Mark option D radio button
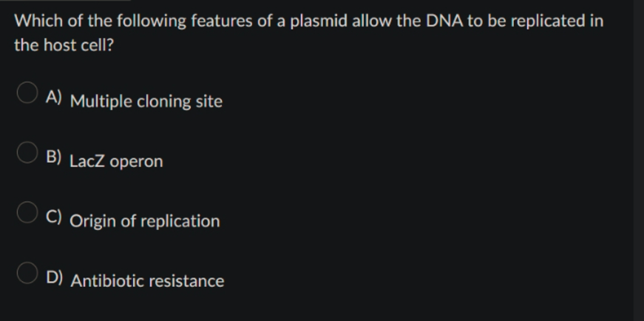The width and height of the screenshot is (644, 321). coord(27,273)
